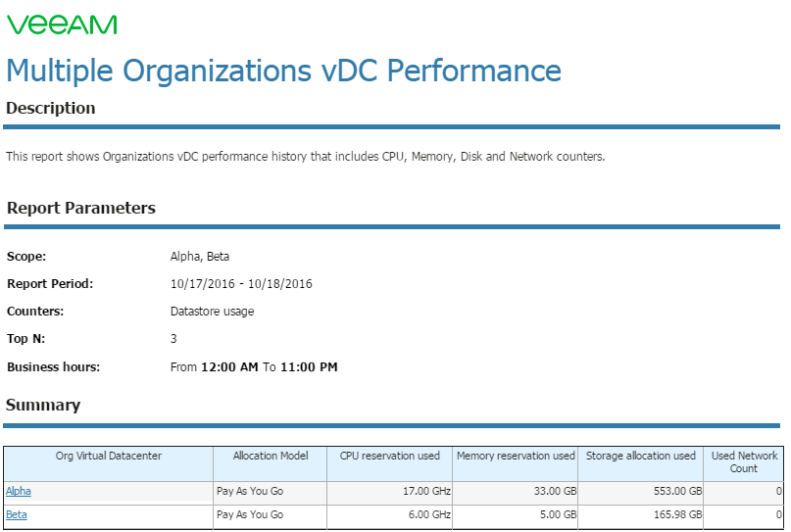
Task: Click the 12:00 AM business hours start
Action: pyautogui.click(x=229, y=367)
